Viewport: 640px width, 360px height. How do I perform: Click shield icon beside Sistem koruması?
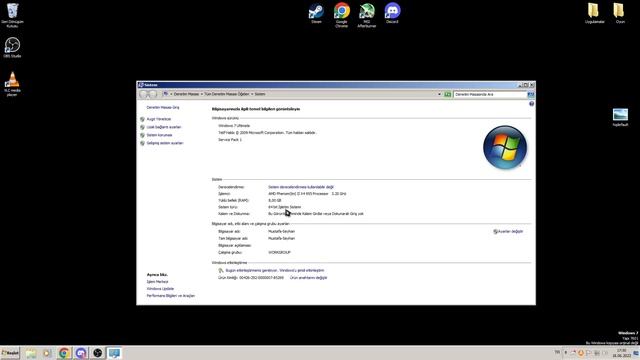(x=142, y=135)
